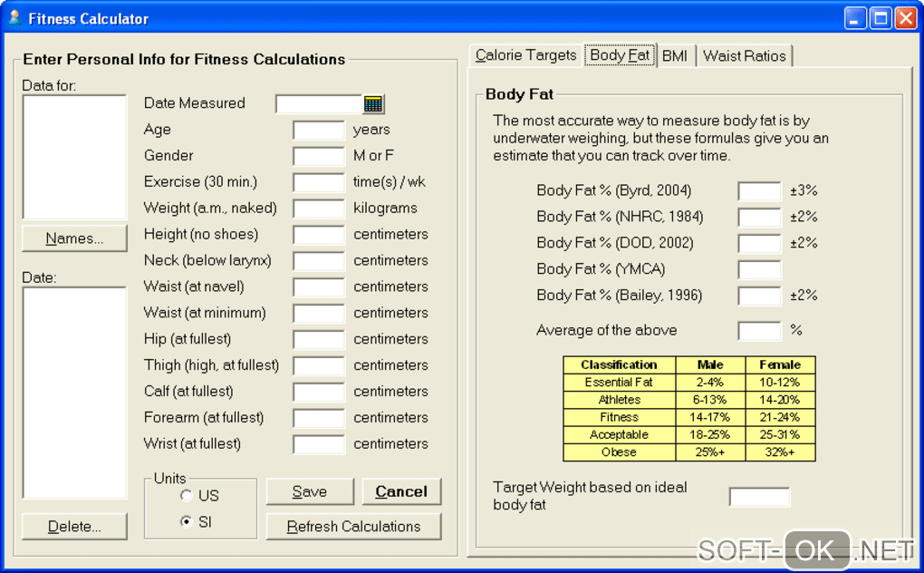Click the '25%+' male obese cell
924x573 pixels.
(x=710, y=452)
